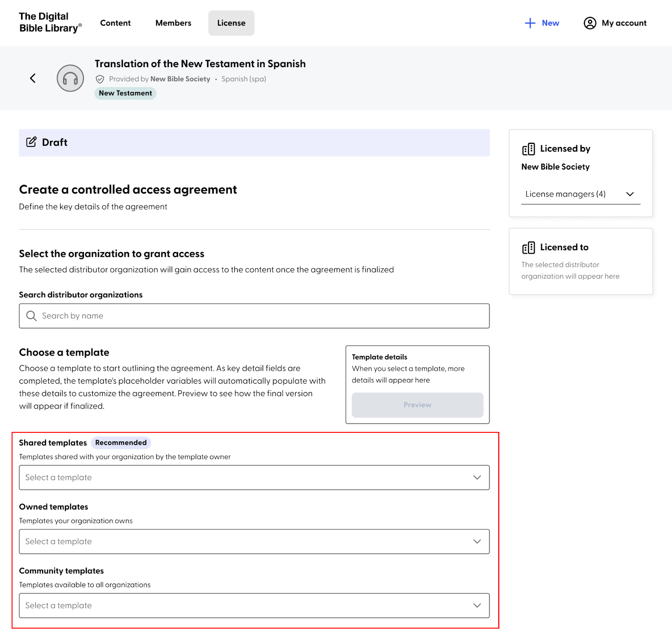This screenshot has width=672, height=633.
Task: Click 'Select the organization to grant access' heading
Action: (112, 254)
